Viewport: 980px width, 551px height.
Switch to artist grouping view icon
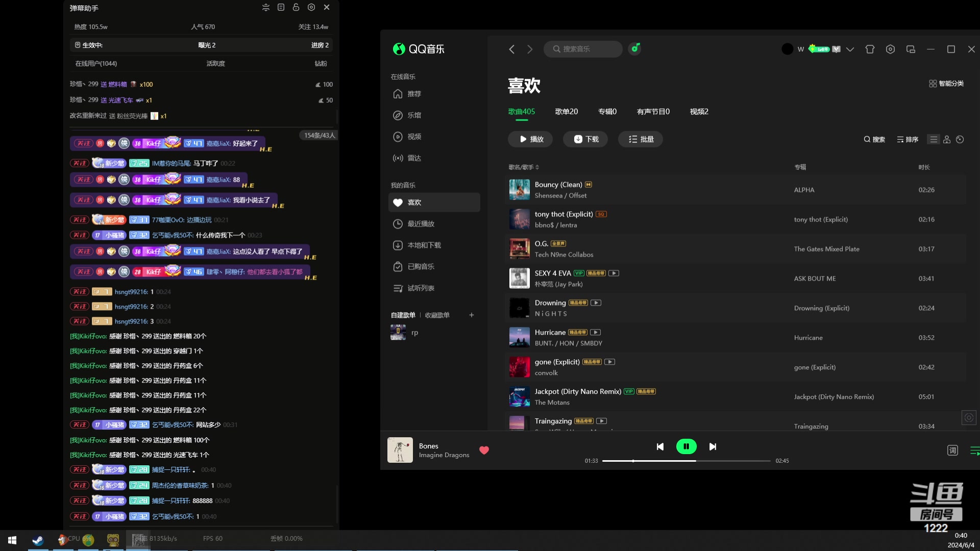947,140
